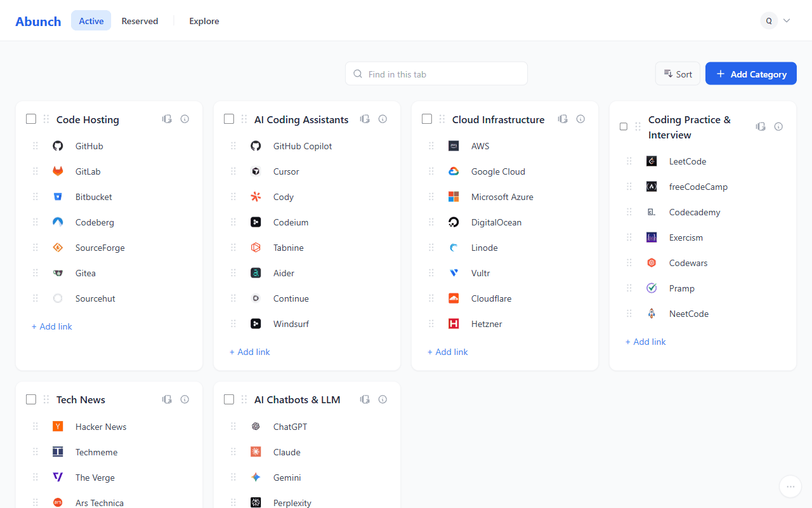Show info icon for AI Chatbots & LLM
This screenshot has height=508, width=812.
point(383,399)
